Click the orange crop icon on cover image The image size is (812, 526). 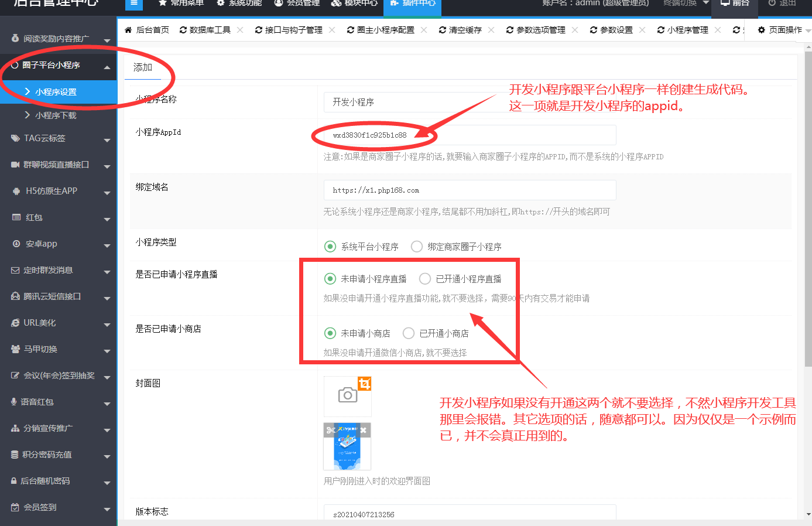click(364, 384)
